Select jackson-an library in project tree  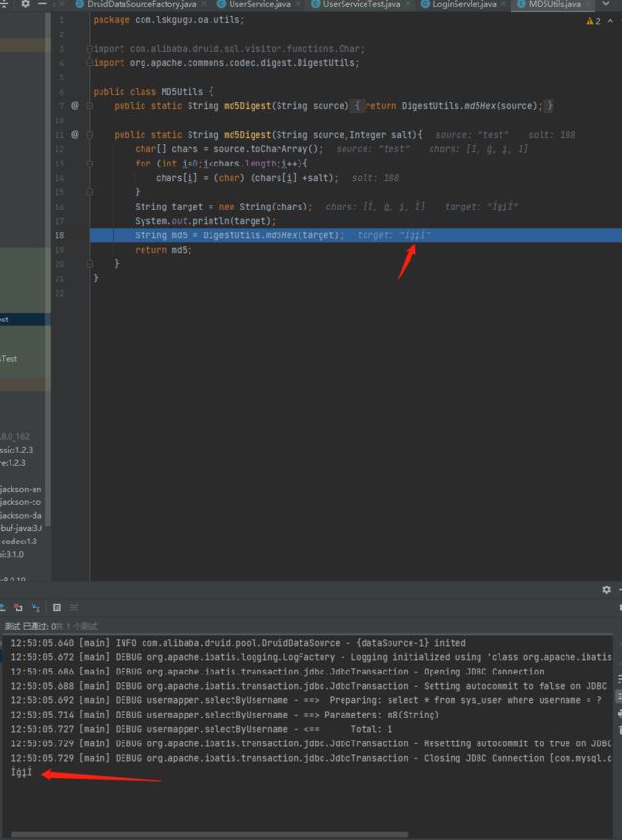click(x=20, y=489)
